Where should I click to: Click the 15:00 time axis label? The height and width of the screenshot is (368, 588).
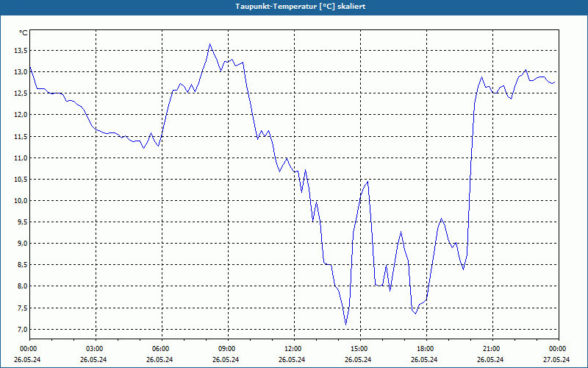click(x=360, y=349)
